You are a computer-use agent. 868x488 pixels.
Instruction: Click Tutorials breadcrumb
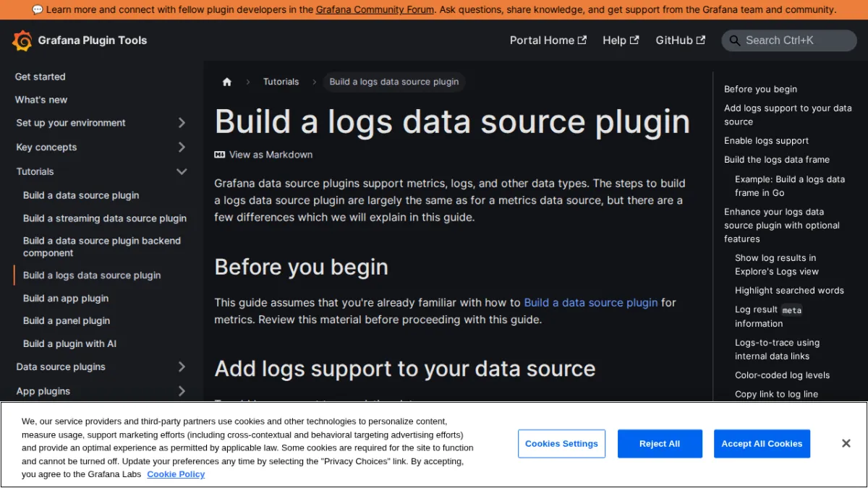[281, 82]
